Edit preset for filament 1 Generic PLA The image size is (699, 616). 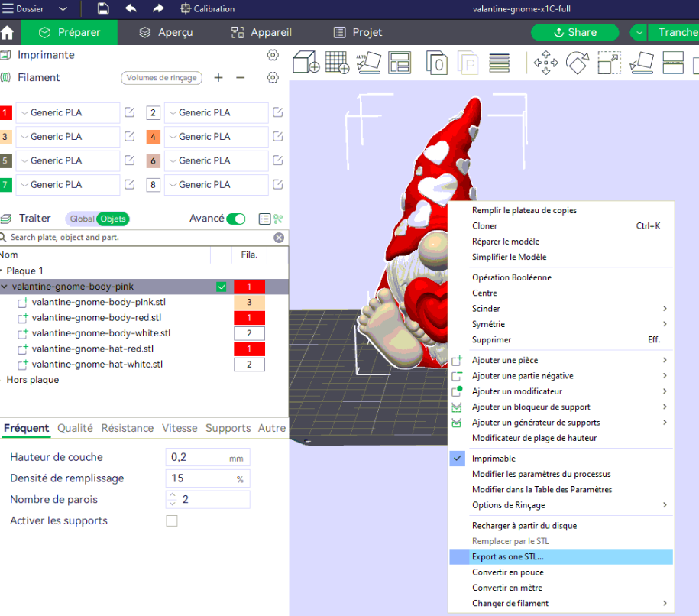[x=129, y=112]
